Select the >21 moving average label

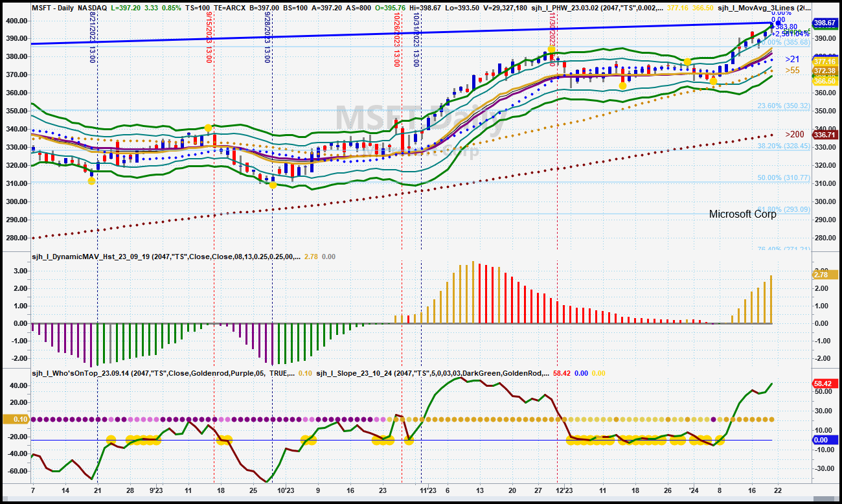pos(793,59)
